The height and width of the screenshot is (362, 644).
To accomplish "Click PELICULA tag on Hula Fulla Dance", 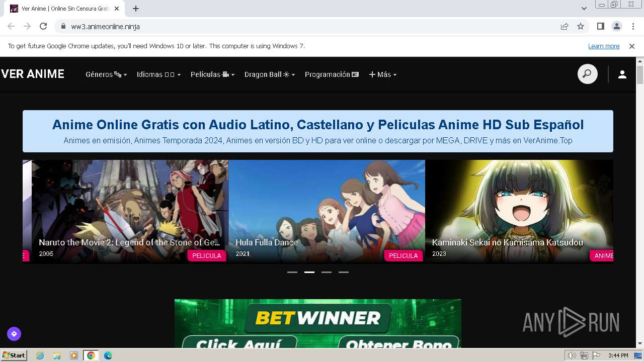I will (x=404, y=255).
